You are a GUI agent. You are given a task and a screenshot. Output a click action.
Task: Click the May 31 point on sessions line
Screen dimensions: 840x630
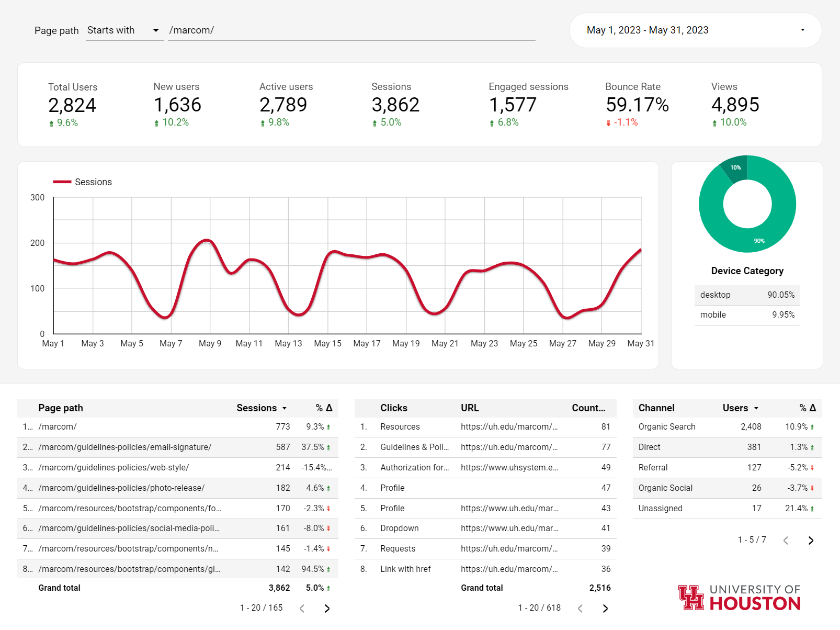tap(641, 250)
